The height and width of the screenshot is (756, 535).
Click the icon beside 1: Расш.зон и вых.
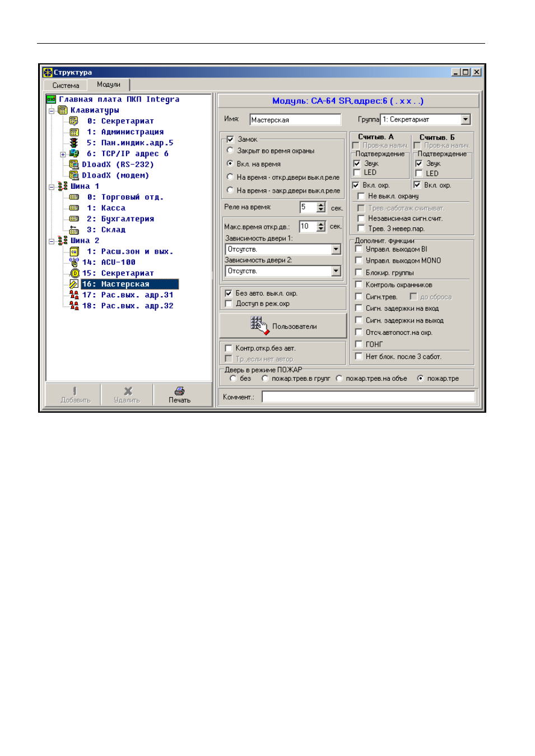(x=74, y=251)
